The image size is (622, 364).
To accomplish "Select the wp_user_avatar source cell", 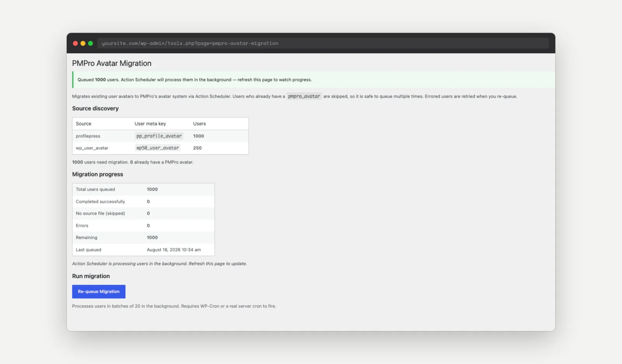I will (92, 148).
